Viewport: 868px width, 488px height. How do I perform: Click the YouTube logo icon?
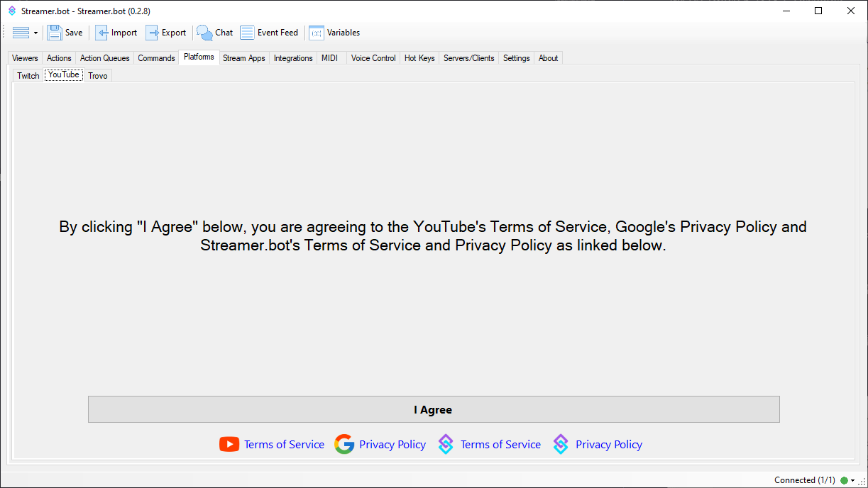229,445
